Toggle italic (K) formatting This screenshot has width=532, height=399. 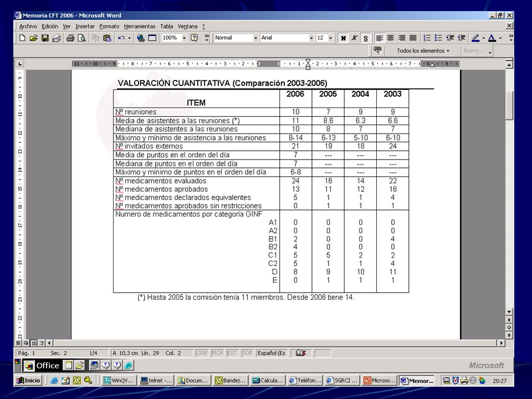point(354,38)
